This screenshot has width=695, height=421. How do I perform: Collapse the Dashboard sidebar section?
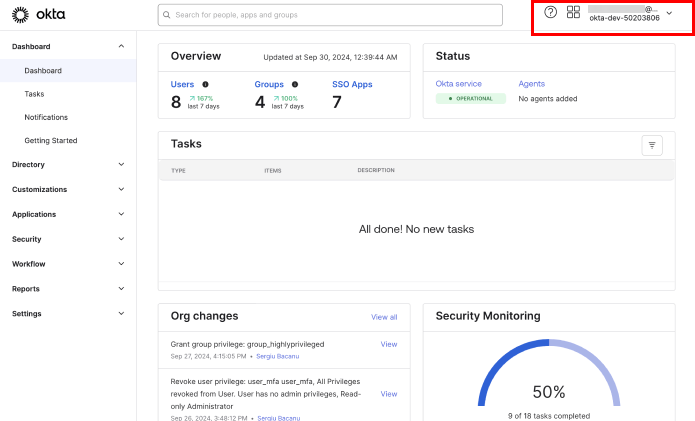(x=121, y=46)
